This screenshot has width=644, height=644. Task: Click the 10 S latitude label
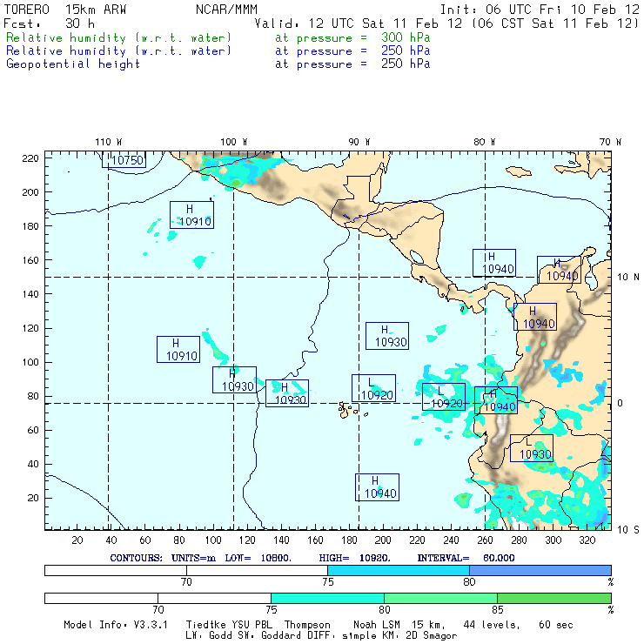pyautogui.click(x=628, y=529)
